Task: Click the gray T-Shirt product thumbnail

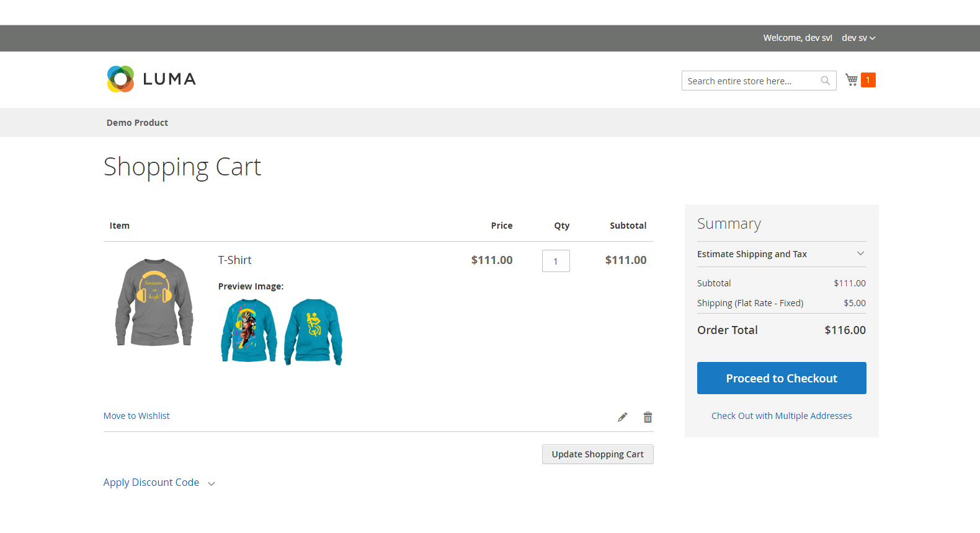Action: 154,302
